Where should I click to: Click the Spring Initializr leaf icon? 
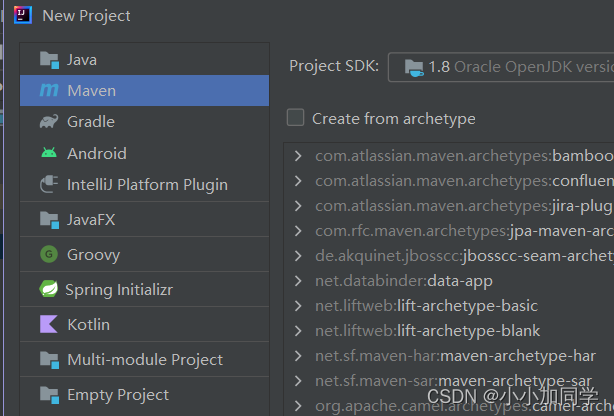49,289
